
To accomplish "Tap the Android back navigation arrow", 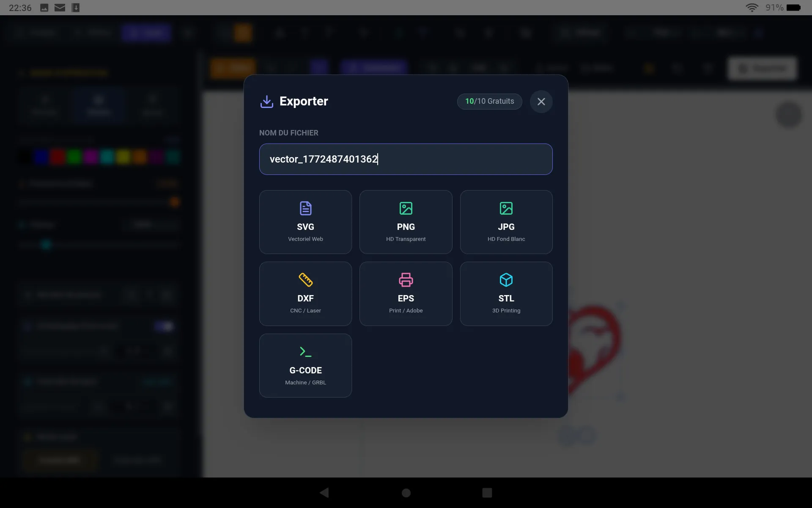I will [x=324, y=493].
